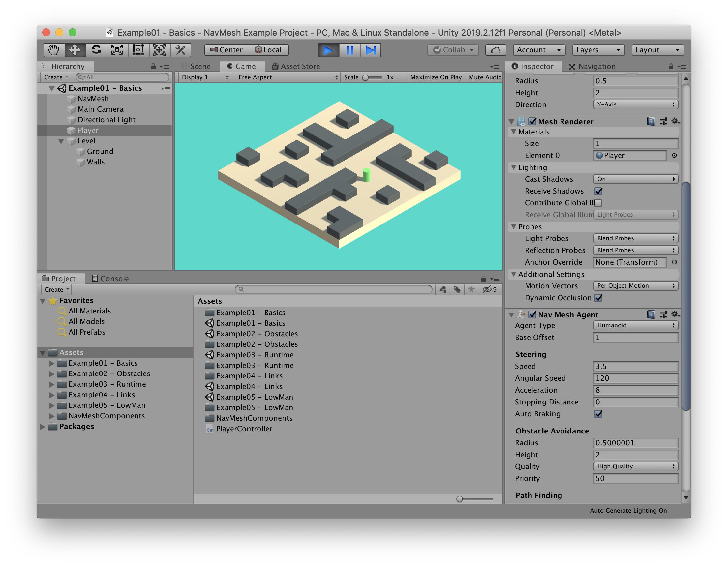Select the Scale tool icon
Image resolution: width=728 pixels, height=567 pixels.
pyautogui.click(x=117, y=50)
